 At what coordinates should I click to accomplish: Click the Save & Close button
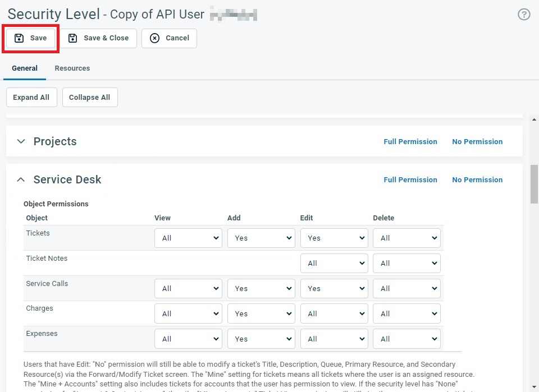pyautogui.click(x=99, y=38)
